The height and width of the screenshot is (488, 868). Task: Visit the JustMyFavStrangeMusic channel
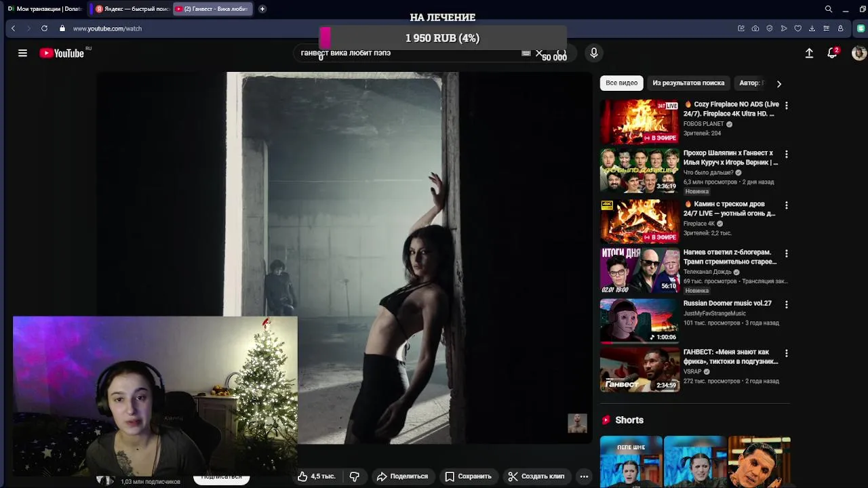point(714,314)
